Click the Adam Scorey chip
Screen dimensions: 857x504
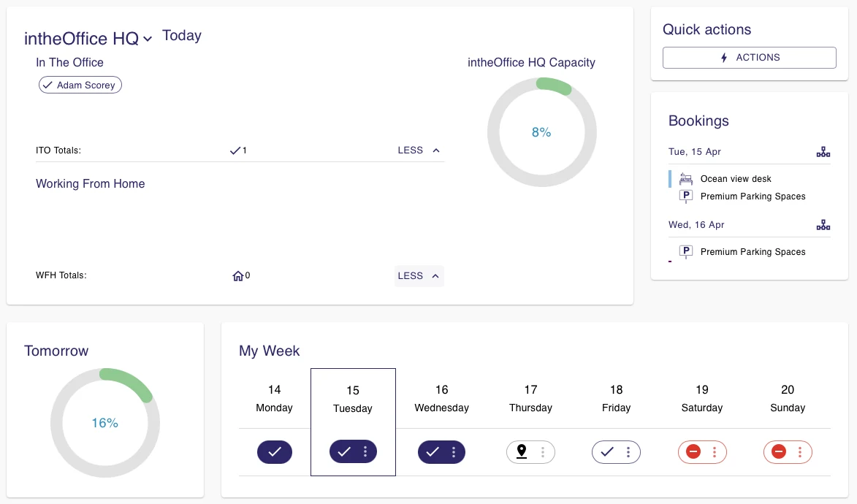click(80, 85)
